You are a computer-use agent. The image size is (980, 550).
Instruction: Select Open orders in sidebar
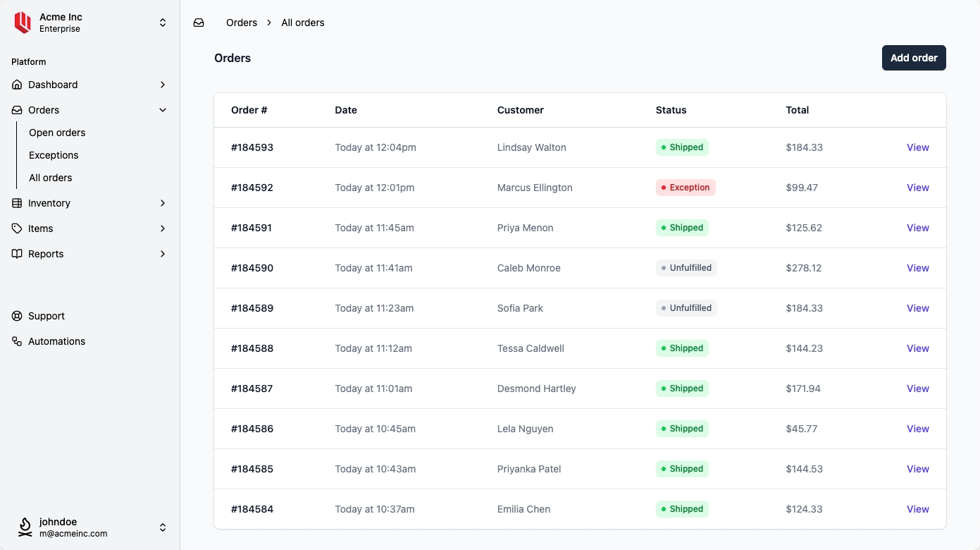(x=57, y=133)
